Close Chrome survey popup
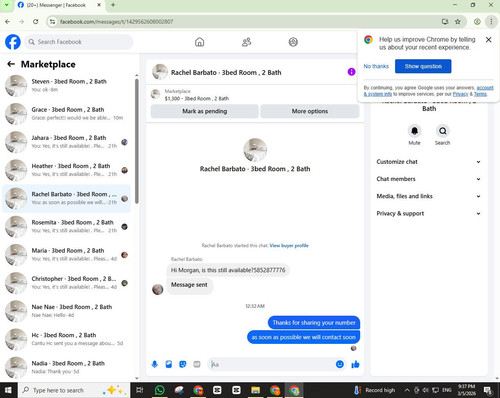This screenshot has width=500, height=398. tap(488, 40)
